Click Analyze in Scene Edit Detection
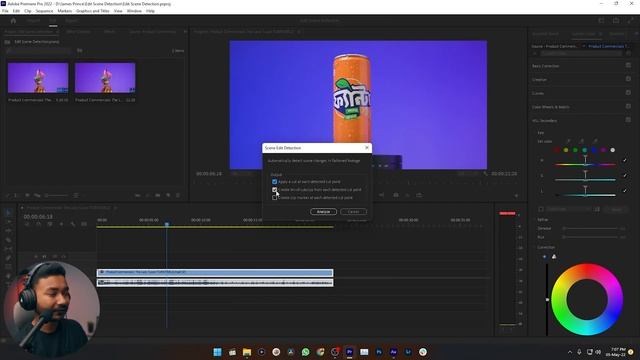This screenshot has height=360, width=640. 323,211
